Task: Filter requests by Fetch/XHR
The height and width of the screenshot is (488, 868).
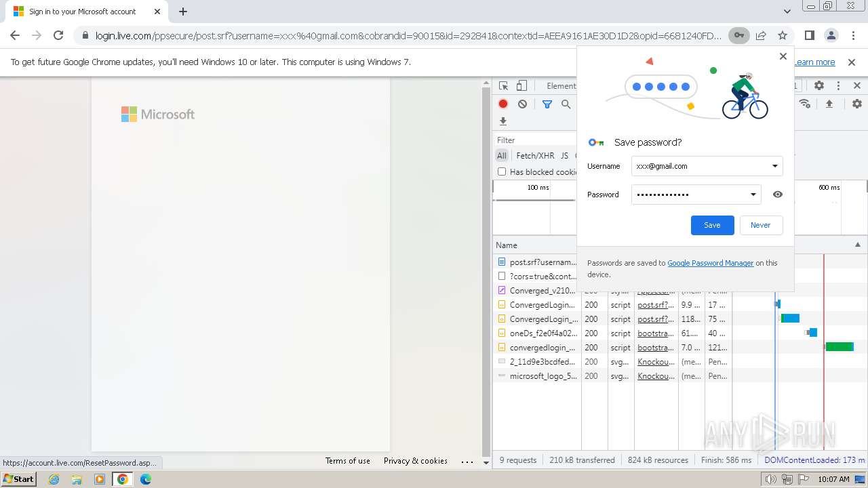Action: tap(535, 155)
